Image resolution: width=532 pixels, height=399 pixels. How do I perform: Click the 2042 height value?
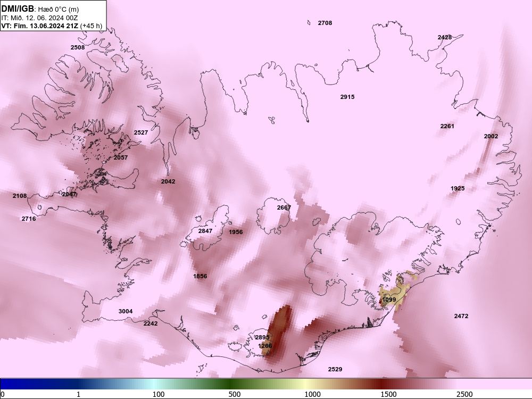(168, 181)
